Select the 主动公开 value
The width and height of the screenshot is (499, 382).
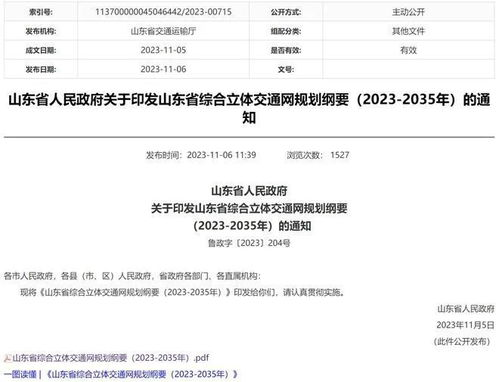[408, 12]
